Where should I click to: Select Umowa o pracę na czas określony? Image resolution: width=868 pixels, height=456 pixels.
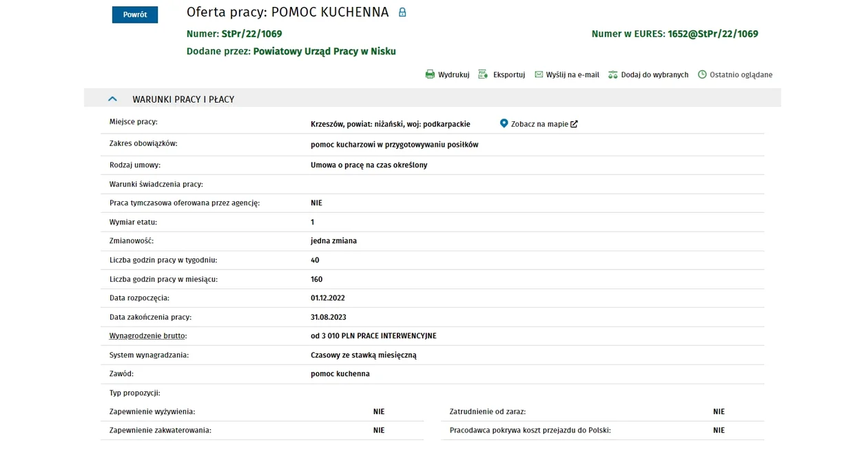(369, 165)
